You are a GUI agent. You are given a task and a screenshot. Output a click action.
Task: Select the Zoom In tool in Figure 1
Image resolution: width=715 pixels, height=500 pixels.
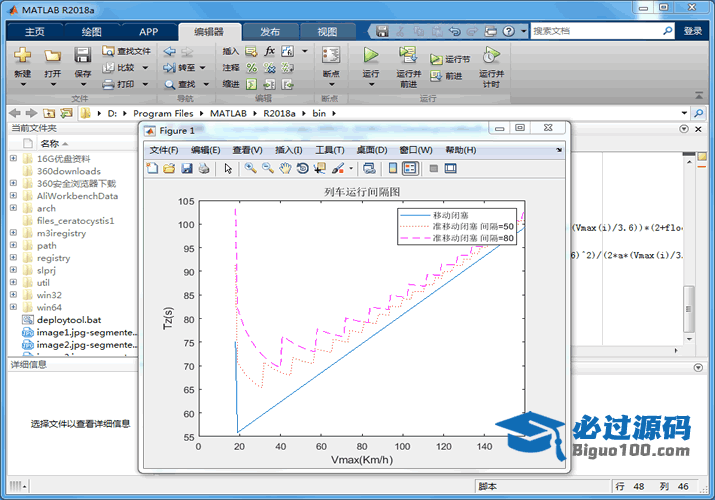click(250, 169)
